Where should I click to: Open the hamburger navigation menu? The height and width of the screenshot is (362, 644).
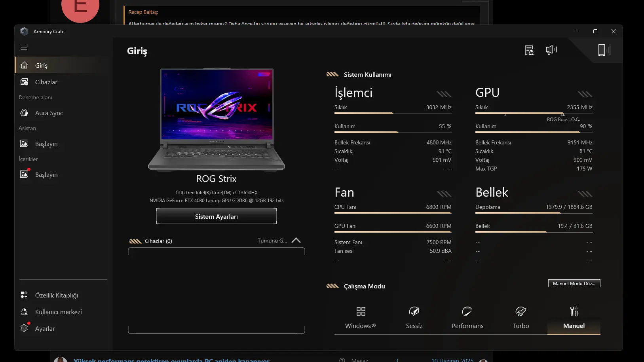coord(24,47)
